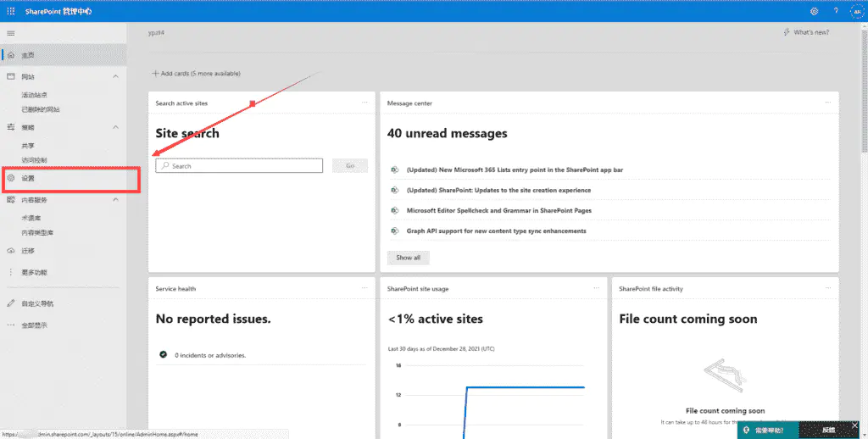868x439 pixels.
Task: Click the 40 unread messages heading
Action: click(448, 133)
